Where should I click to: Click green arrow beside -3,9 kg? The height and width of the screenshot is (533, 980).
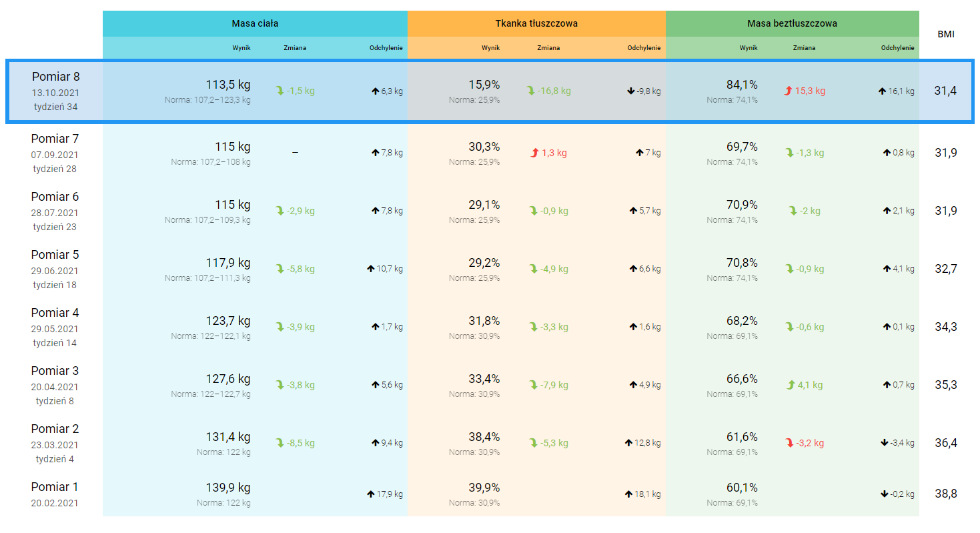tap(280, 327)
